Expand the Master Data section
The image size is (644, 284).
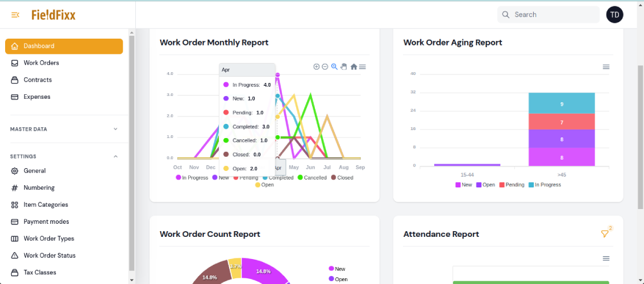tap(115, 129)
